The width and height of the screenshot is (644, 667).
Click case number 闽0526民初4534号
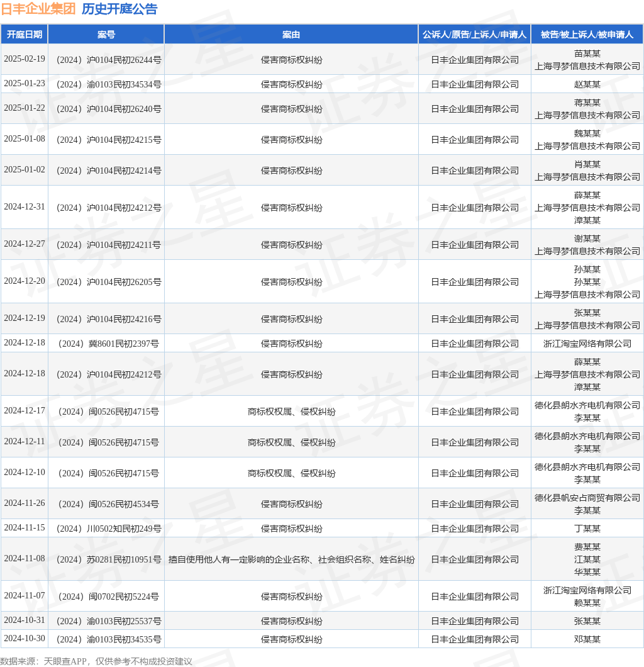tap(109, 504)
